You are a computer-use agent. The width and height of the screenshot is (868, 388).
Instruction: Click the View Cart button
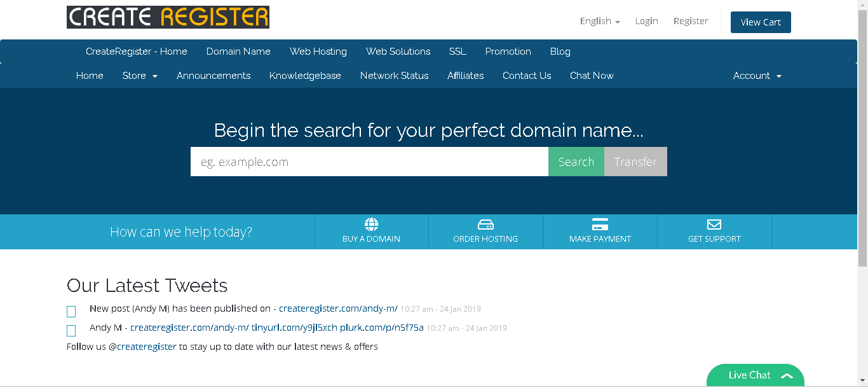761,22
